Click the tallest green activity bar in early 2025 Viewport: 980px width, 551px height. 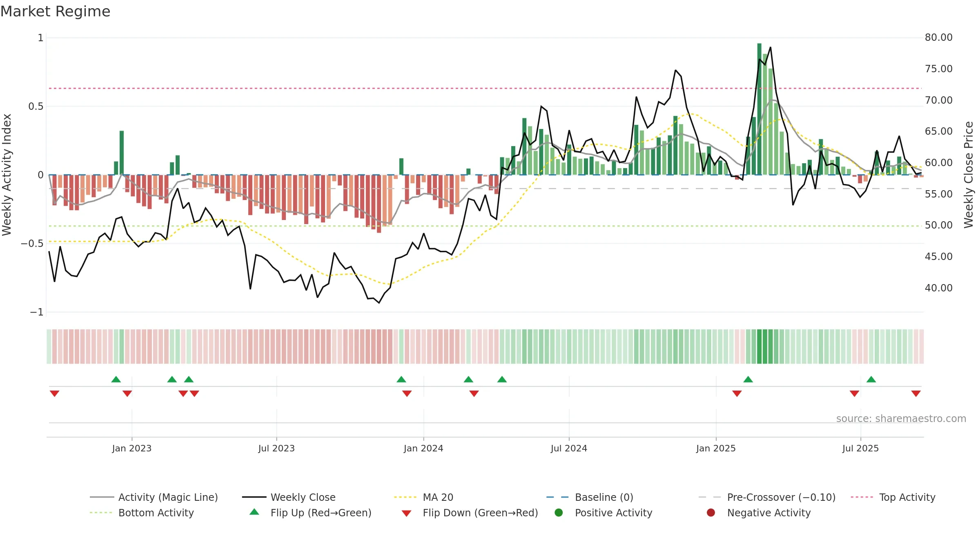point(759,109)
